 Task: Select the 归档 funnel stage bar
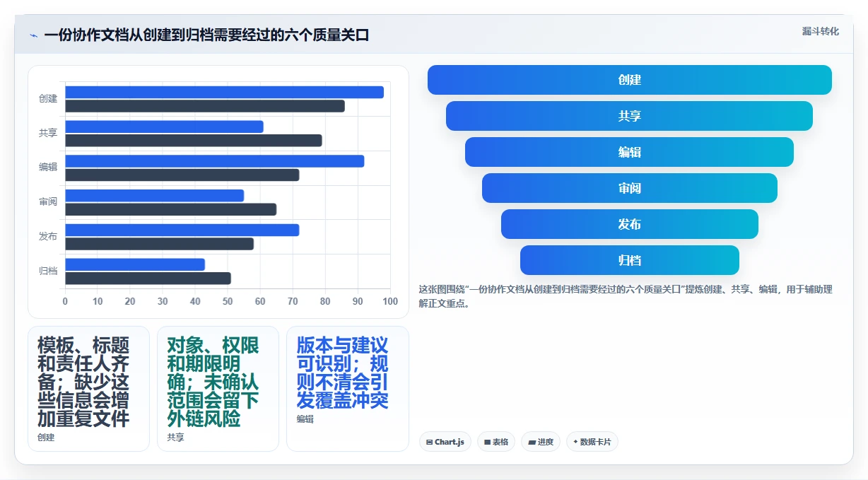pos(629,260)
